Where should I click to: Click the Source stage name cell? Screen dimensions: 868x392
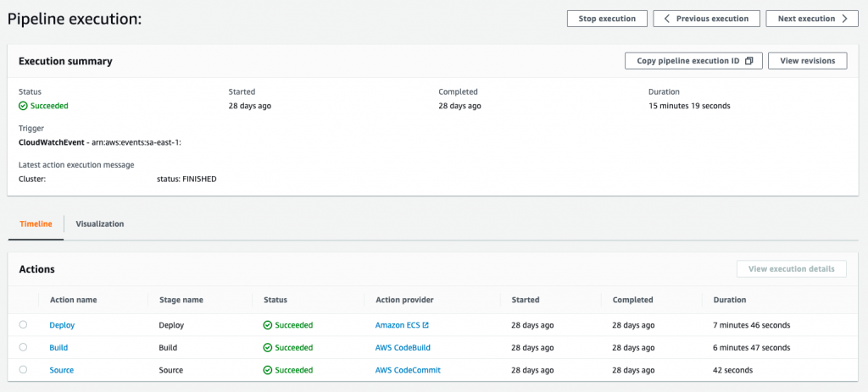click(x=171, y=370)
